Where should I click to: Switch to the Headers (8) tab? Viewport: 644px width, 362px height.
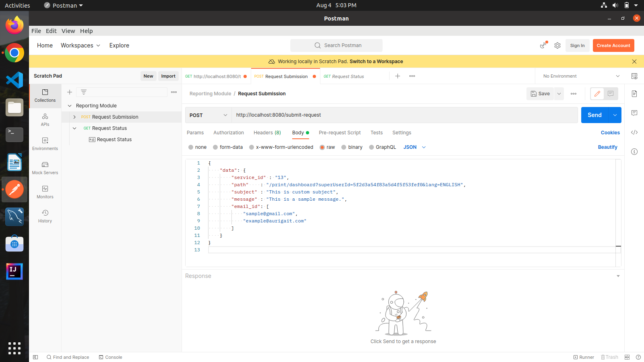click(267, 133)
